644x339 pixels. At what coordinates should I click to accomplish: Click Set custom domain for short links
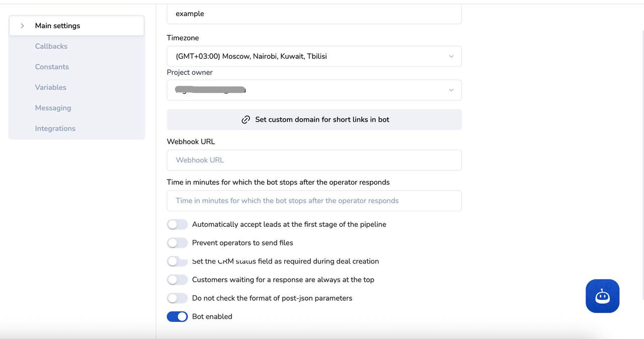point(322,120)
